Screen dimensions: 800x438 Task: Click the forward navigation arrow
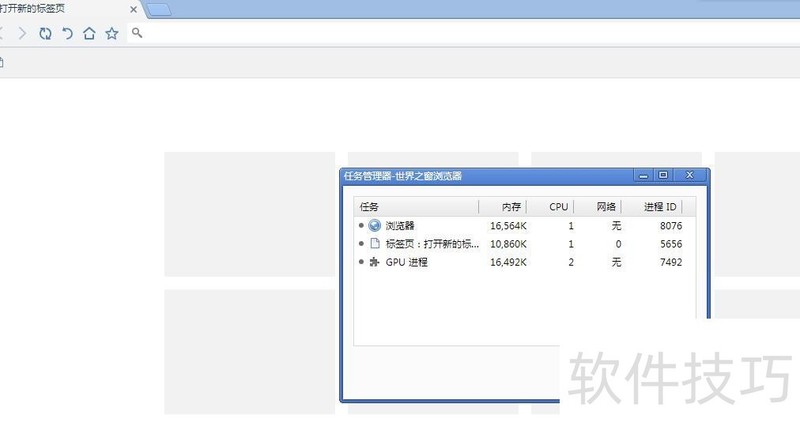coord(23,33)
